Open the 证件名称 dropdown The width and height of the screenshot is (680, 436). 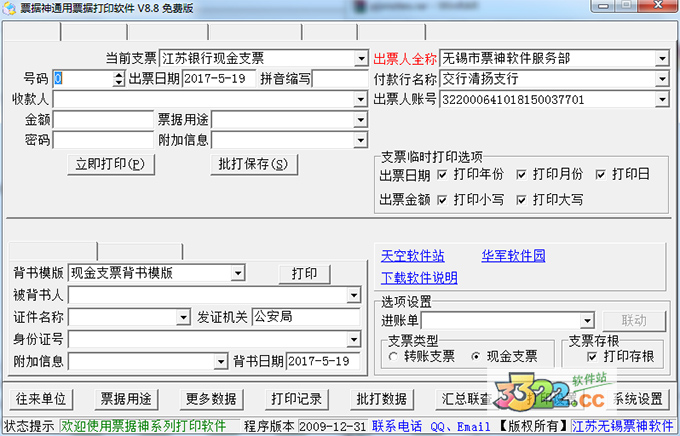pyautogui.click(x=183, y=317)
